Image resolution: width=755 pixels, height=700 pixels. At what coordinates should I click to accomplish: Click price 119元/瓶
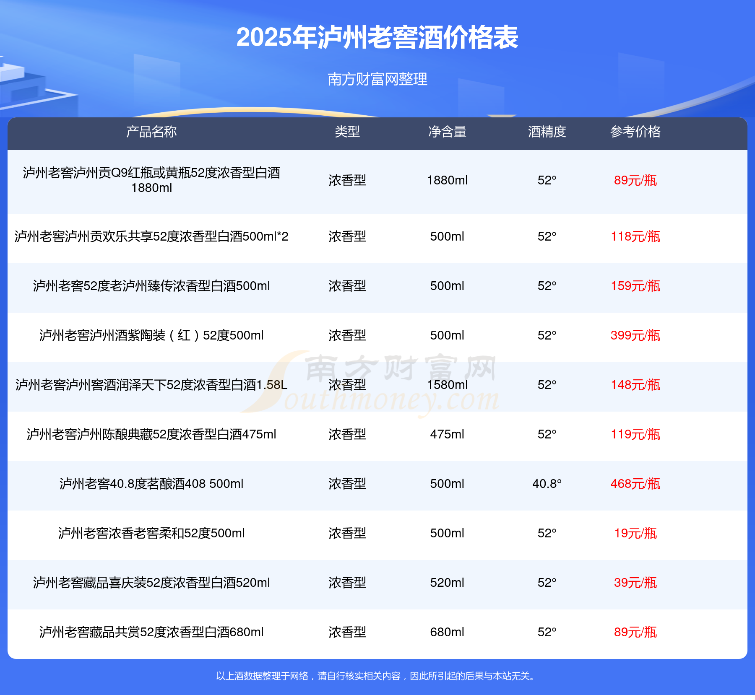(635, 434)
